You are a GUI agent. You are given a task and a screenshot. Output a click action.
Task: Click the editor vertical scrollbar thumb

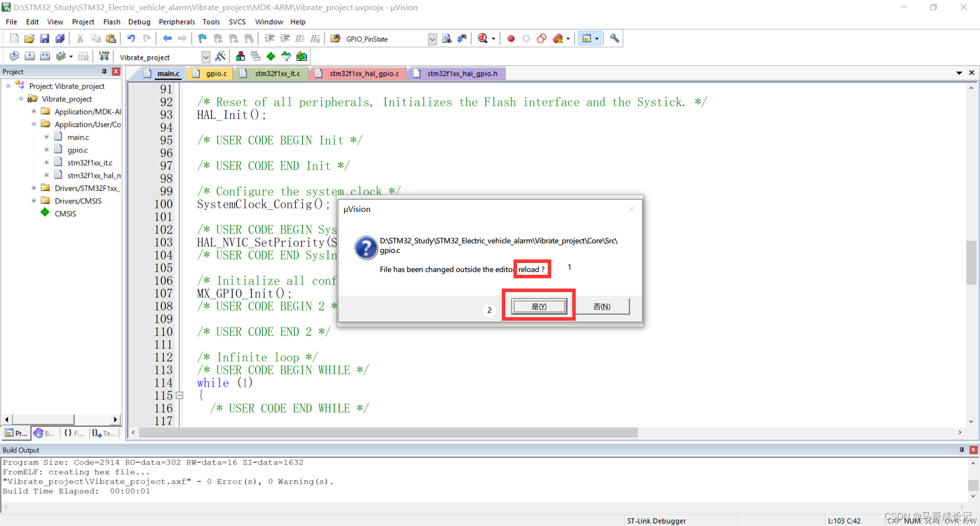(x=971, y=262)
